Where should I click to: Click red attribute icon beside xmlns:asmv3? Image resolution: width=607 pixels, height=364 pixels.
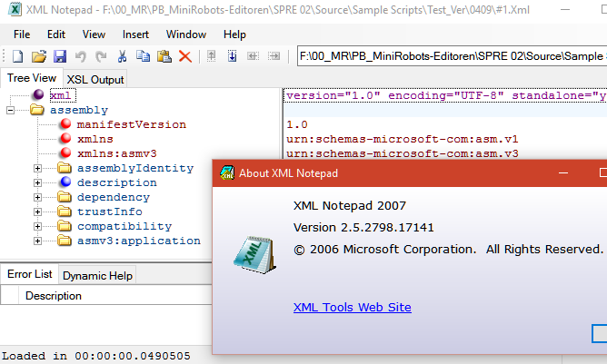[65, 152]
